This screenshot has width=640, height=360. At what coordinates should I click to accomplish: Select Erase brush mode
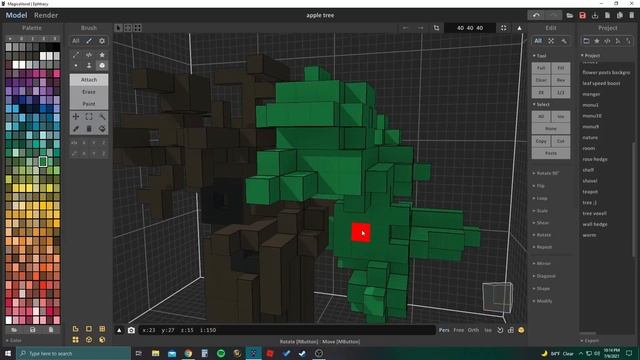pos(89,92)
